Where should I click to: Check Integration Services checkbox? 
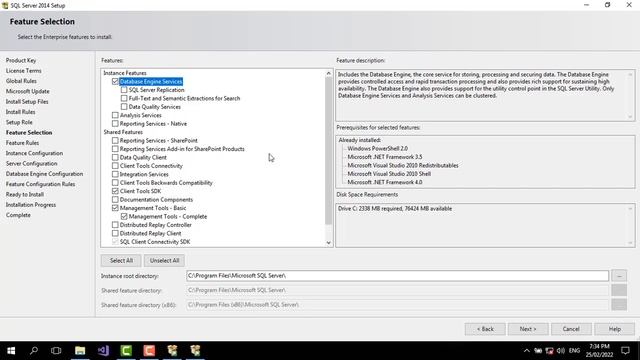(115, 174)
